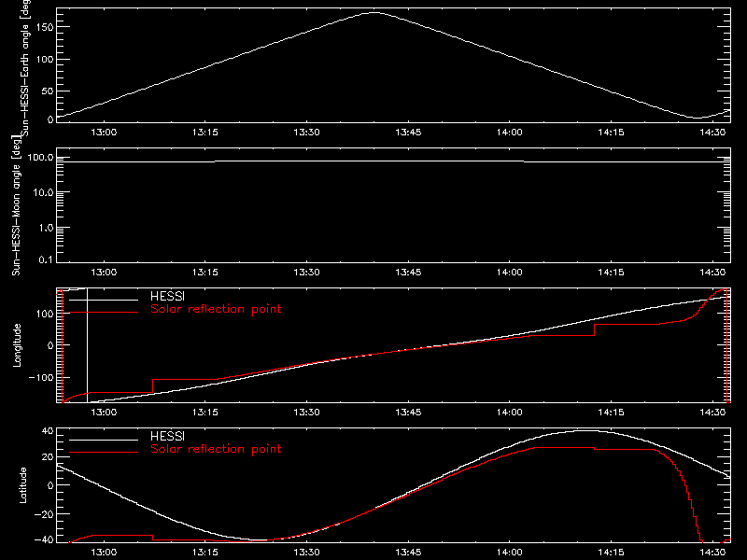Click 13:45 label under Latitude plot
This screenshot has width=747, height=560.
click(x=408, y=552)
